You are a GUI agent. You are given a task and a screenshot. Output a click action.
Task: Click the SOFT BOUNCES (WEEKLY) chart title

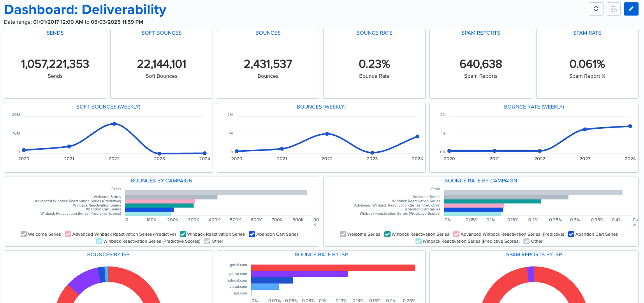point(108,107)
